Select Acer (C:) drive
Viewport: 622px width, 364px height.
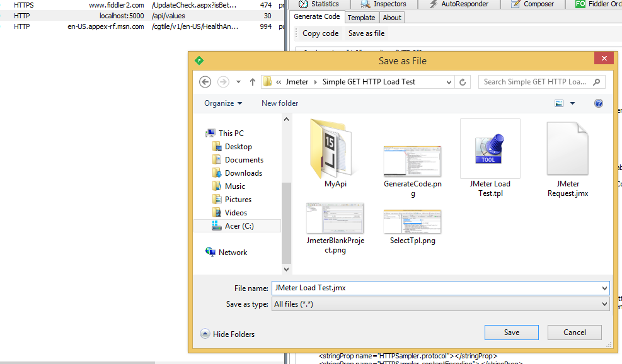[x=237, y=226]
